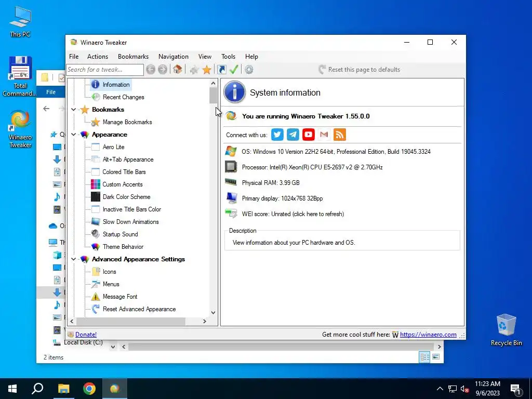The width and height of the screenshot is (532, 399).
Task: Open Winaero Tweaker desktop shortcut
Action: click(x=20, y=129)
